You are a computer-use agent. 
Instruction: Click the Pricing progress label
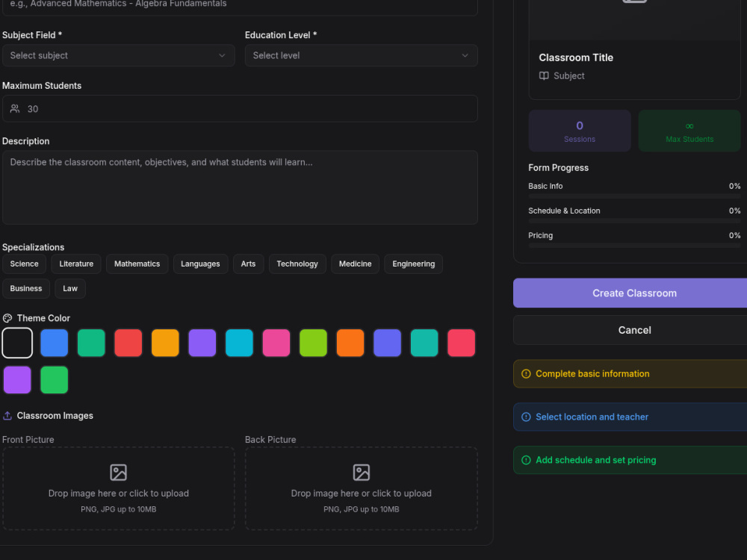tap(540, 236)
